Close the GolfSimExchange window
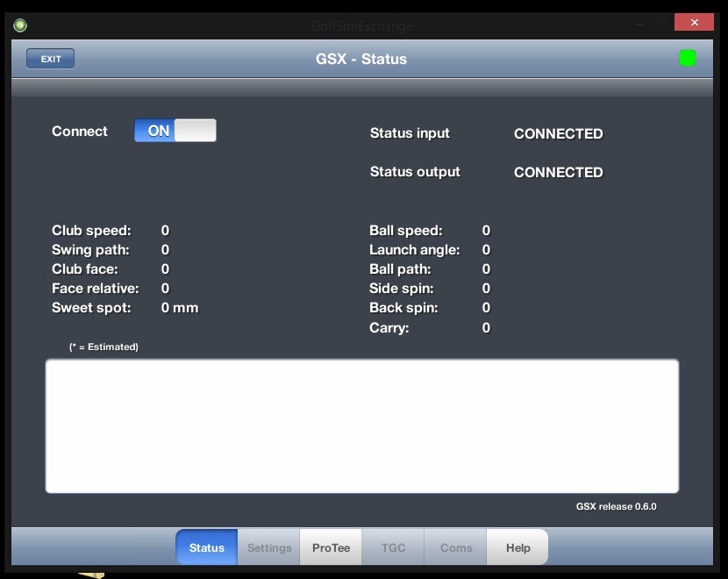This screenshot has height=579, width=728. click(694, 23)
